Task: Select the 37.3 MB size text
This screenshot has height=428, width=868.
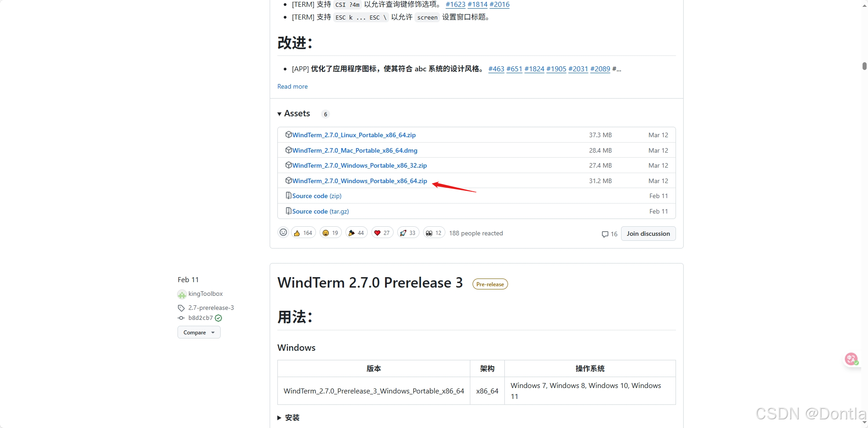Action: click(600, 135)
